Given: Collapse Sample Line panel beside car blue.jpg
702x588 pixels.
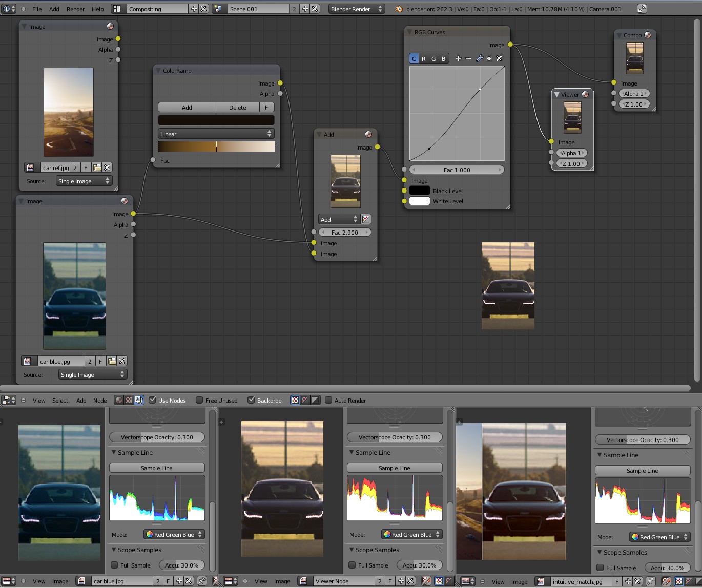Looking at the screenshot, I should pos(114,453).
